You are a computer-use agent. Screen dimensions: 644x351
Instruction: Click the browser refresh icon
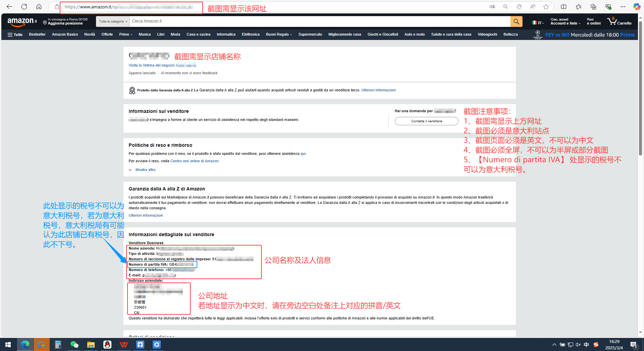tap(24, 7)
